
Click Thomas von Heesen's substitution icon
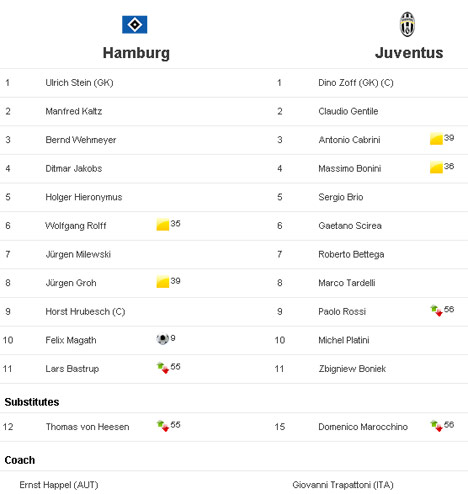coord(163,426)
